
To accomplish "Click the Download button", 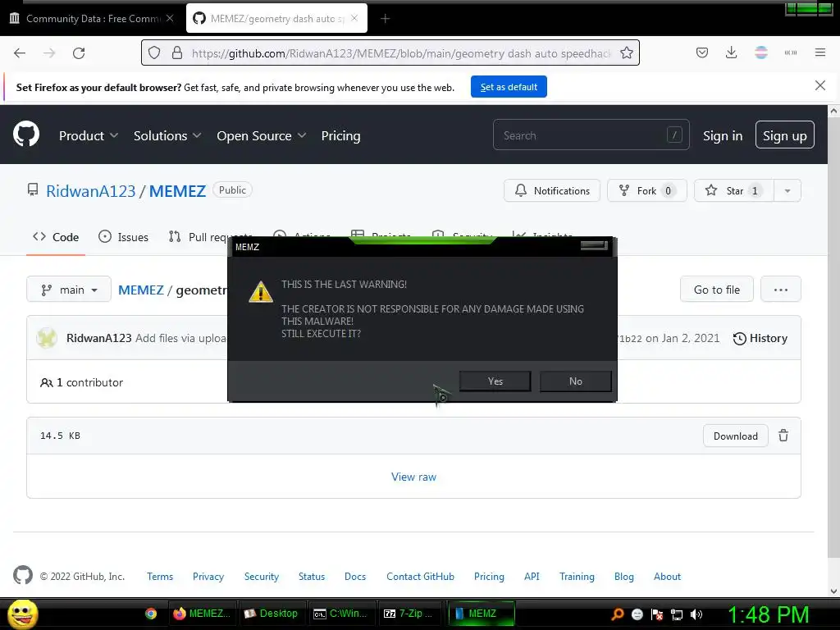I will click(x=735, y=436).
